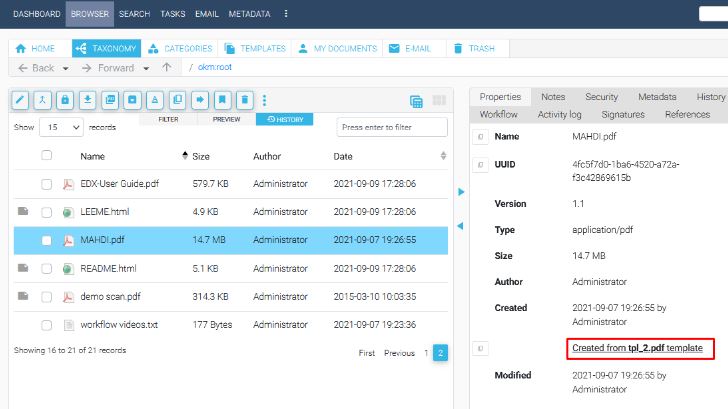728x409 pixels.
Task: Click the note icon left of LEEME.html
Action: click(23, 211)
